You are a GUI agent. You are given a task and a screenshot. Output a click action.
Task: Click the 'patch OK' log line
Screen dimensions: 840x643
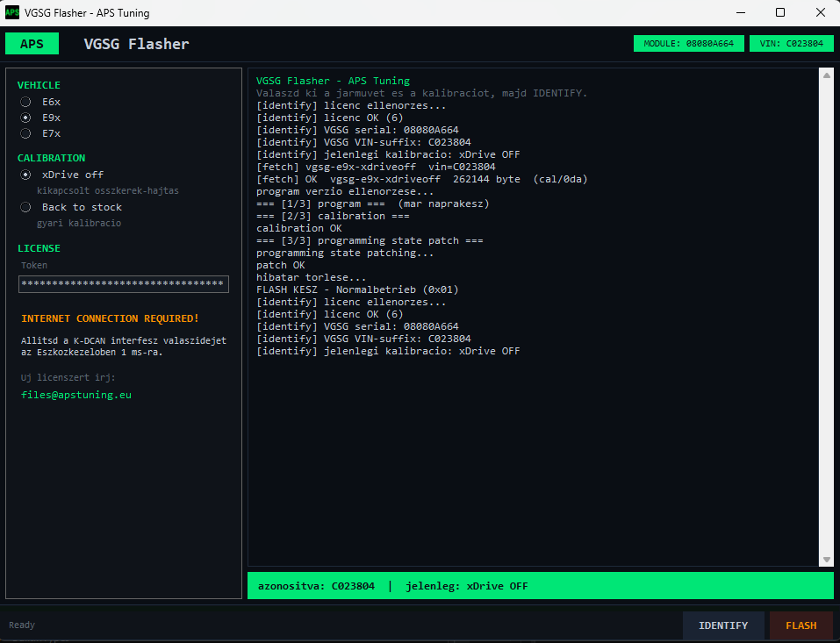(x=280, y=265)
